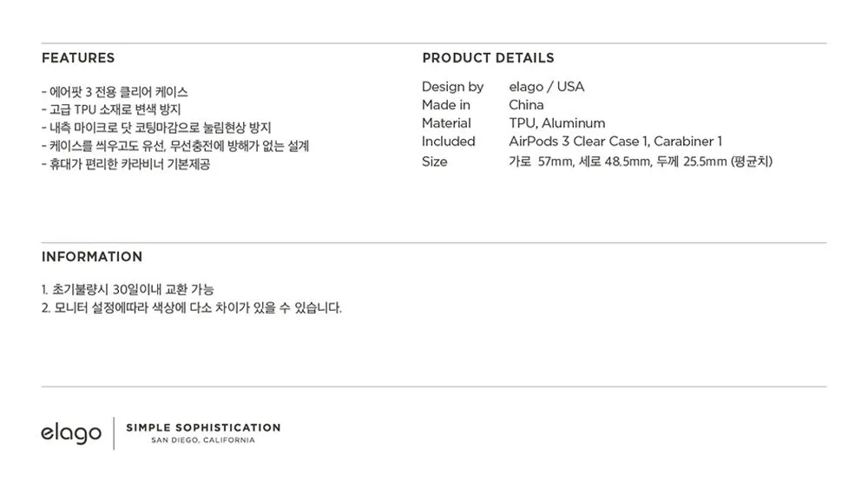This screenshot has width=868, height=489.
Task: Click the 'elago / USA' designer value
Action: pos(546,87)
